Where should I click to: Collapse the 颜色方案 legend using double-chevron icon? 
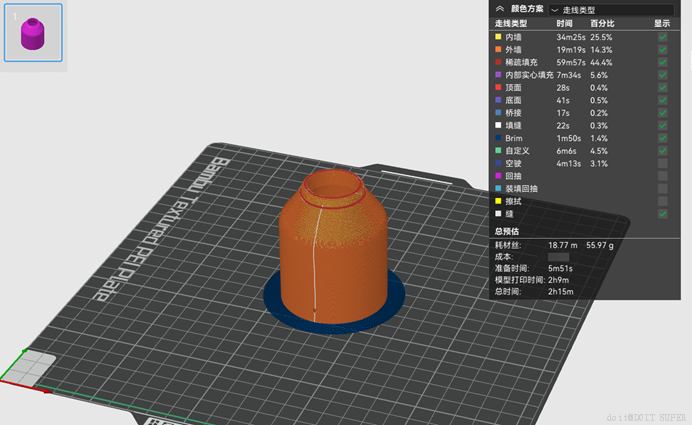500,9
